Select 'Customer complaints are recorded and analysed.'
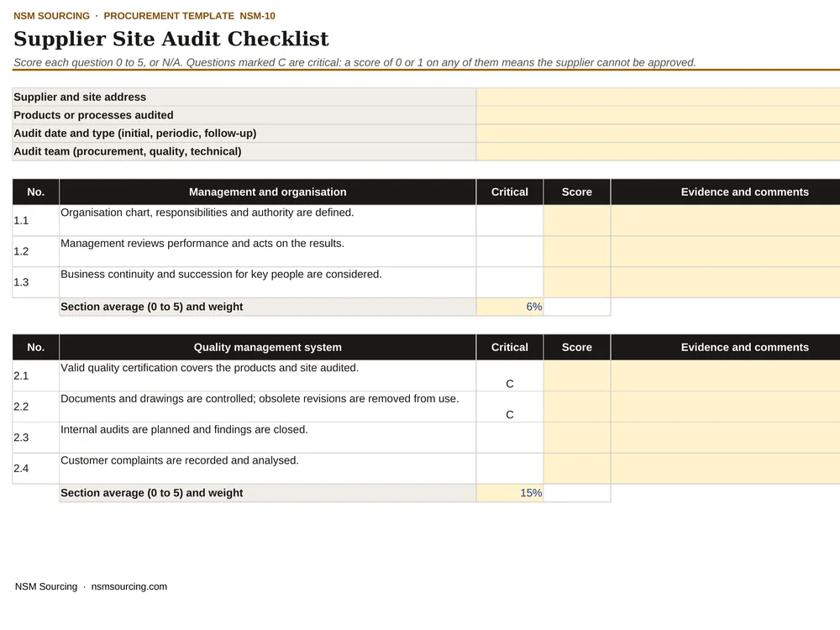Viewport: 840px width, 630px height. pyautogui.click(x=180, y=460)
